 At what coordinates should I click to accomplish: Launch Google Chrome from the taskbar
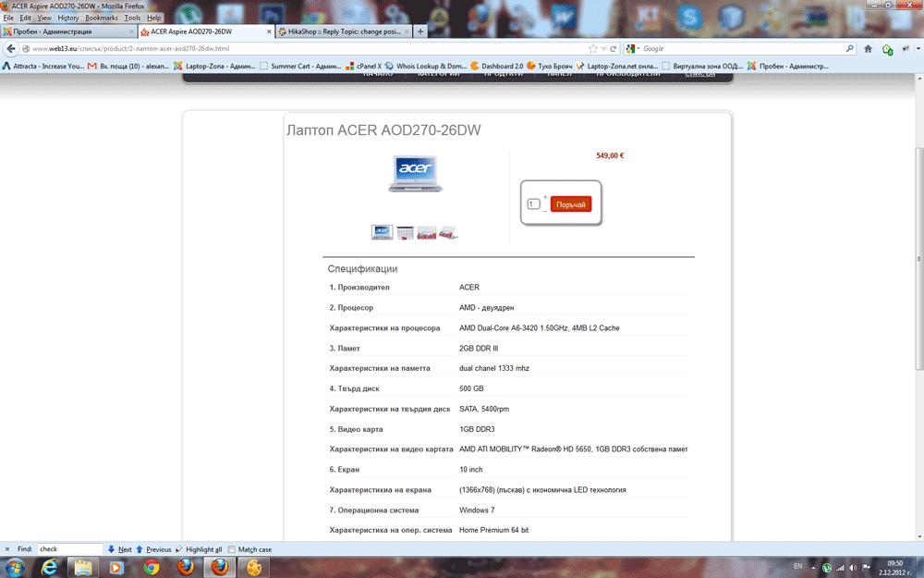pyautogui.click(x=151, y=568)
